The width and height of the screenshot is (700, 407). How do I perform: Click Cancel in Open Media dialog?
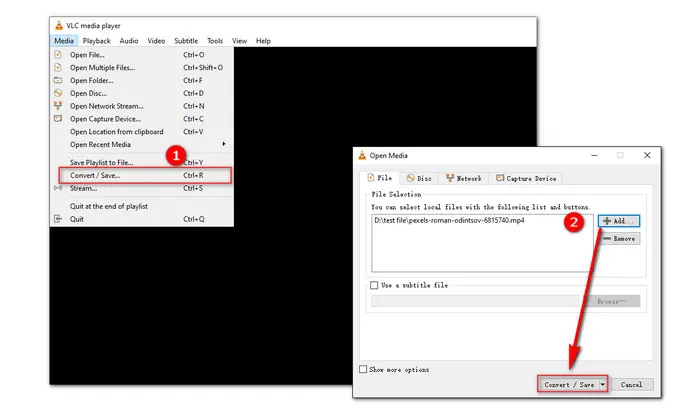coord(631,384)
